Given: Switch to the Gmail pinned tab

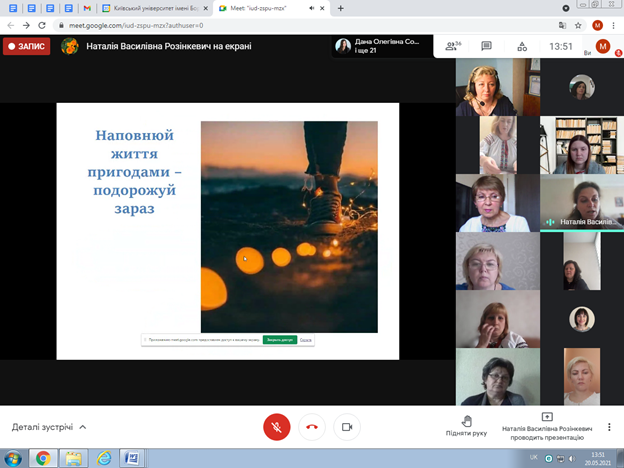Looking at the screenshot, I should pos(87,8).
